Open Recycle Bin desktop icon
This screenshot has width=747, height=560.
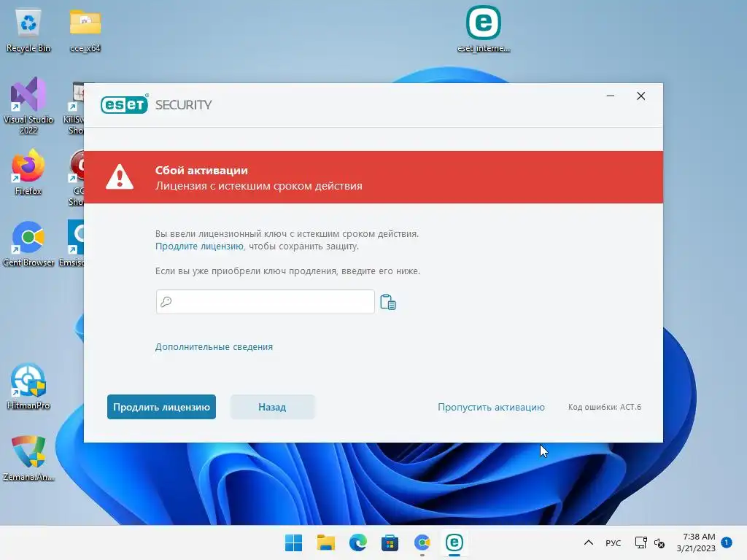pyautogui.click(x=28, y=30)
